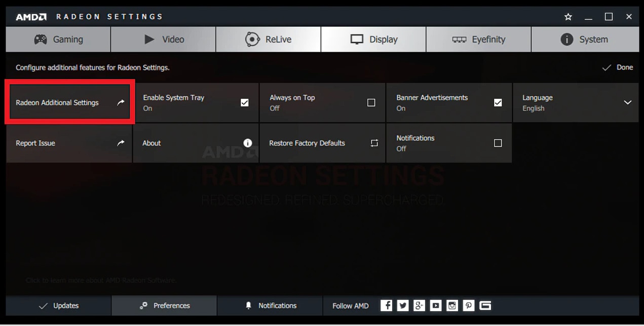Close the Radeon Settings window
This screenshot has height=326, width=644.
(x=629, y=17)
